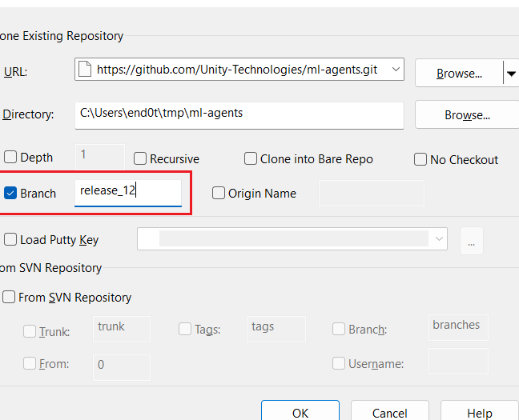The width and height of the screenshot is (519, 420).
Task: Uncheck the Branch checkbox
Action: [x=10, y=193]
